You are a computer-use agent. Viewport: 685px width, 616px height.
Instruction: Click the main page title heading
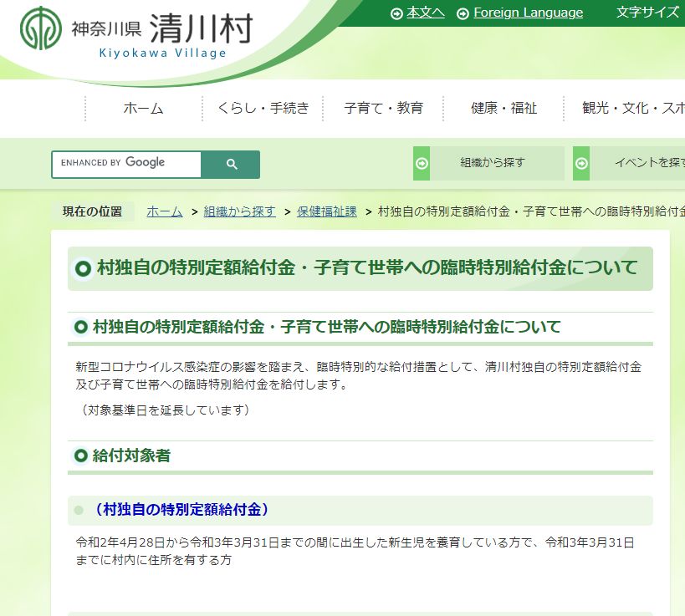367,267
